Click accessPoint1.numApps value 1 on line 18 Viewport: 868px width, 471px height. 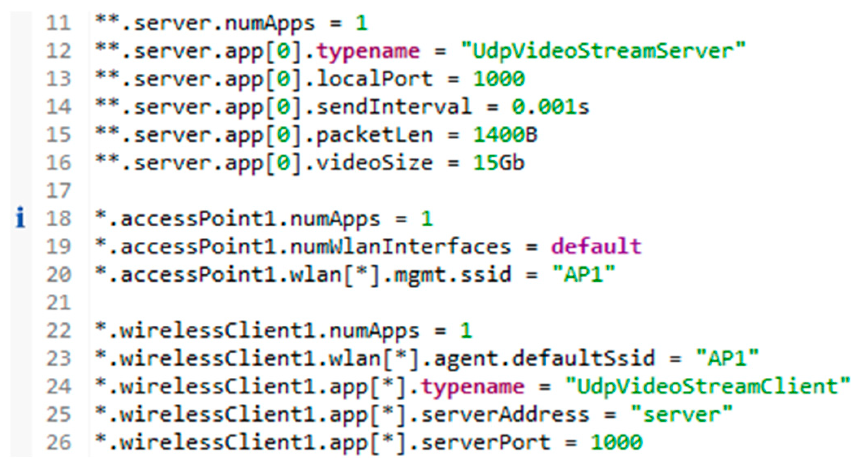pyautogui.click(x=427, y=219)
